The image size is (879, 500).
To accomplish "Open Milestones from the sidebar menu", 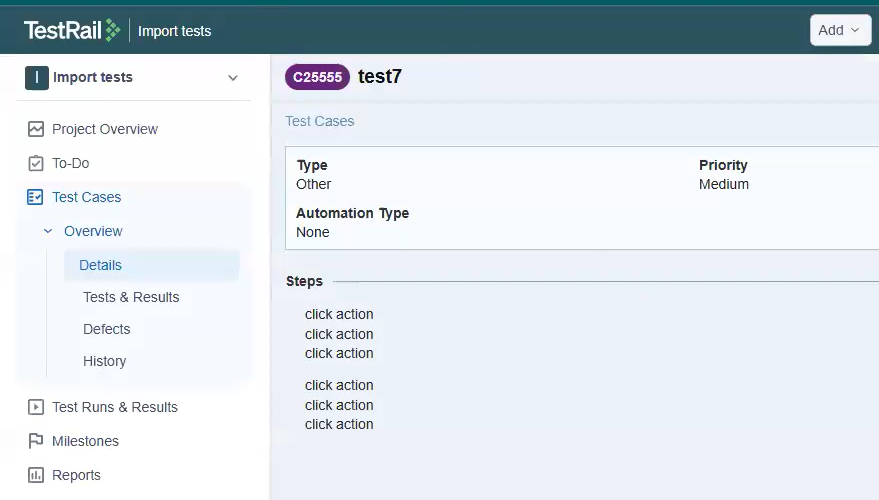I will 85,441.
